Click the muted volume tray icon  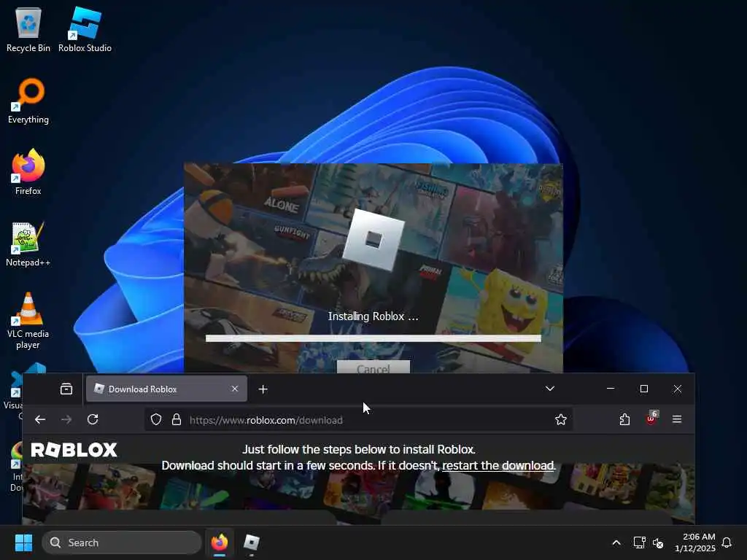click(658, 542)
